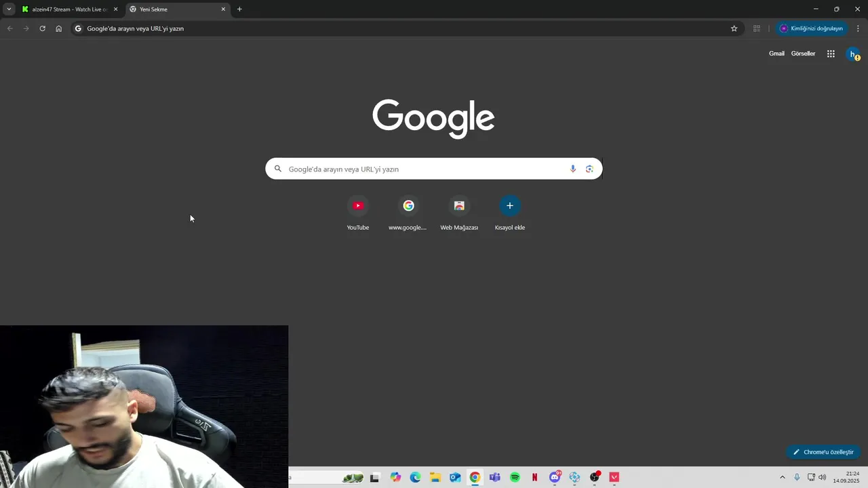Show hidden system tray icons
Screen dimensions: 868x488
tap(782, 477)
